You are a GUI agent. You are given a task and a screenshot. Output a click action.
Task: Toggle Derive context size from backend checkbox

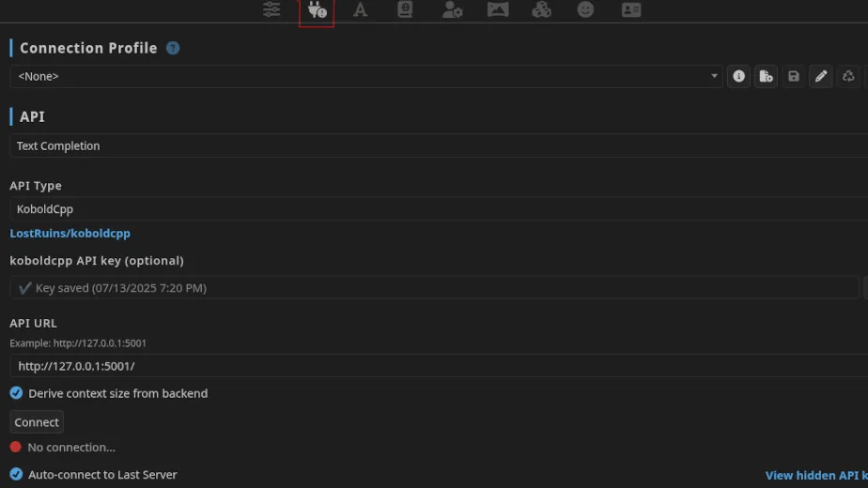pyautogui.click(x=16, y=393)
